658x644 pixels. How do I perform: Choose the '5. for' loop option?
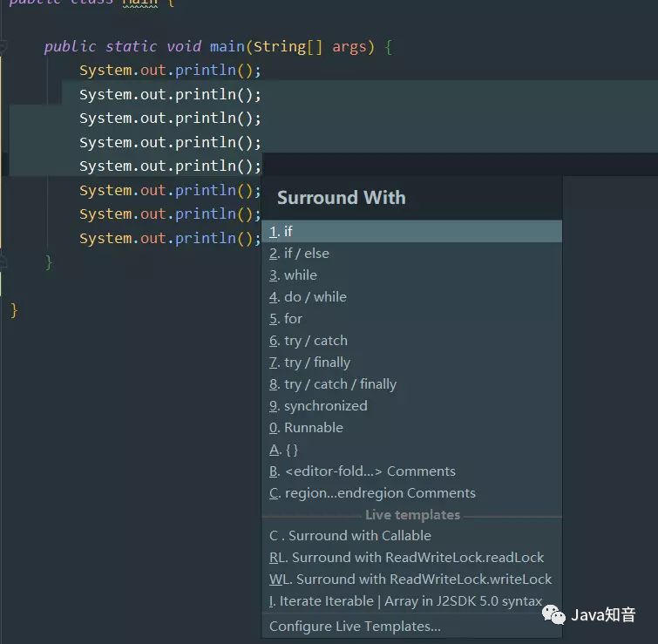point(411,318)
